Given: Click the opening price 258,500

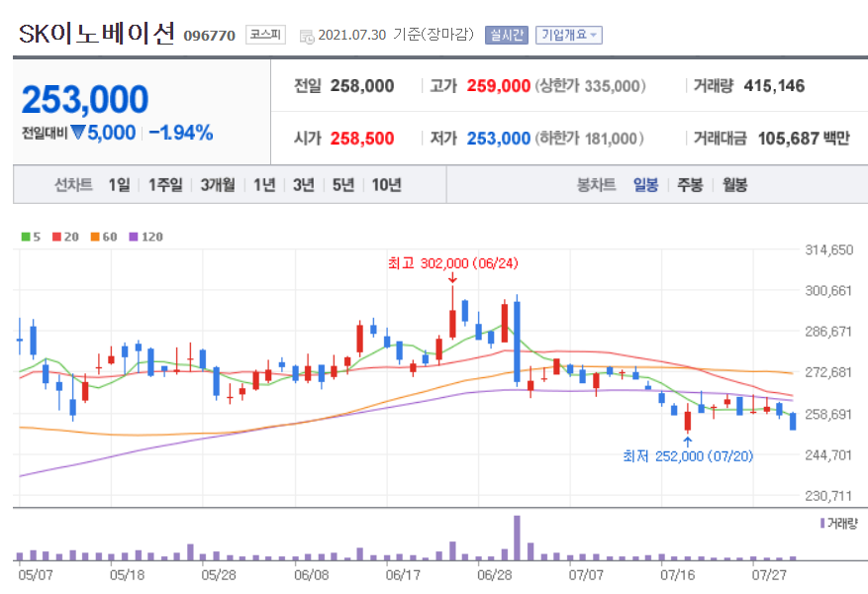Looking at the screenshot, I should 362,139.
